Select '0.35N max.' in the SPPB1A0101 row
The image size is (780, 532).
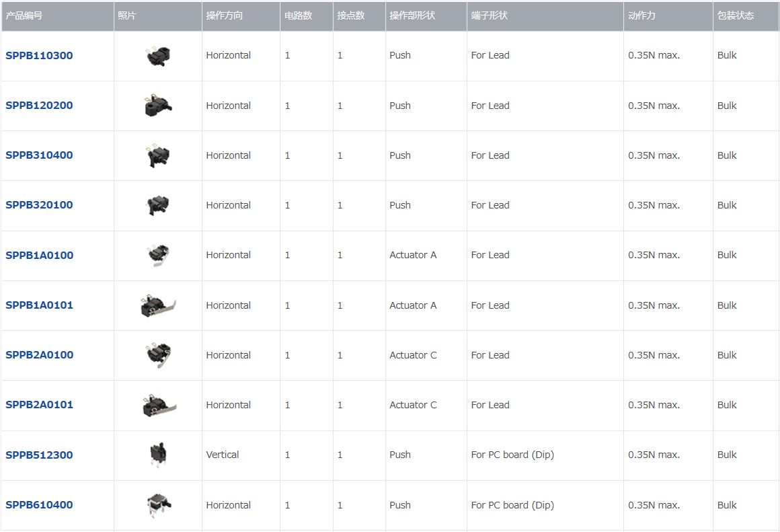coord(654,305)
